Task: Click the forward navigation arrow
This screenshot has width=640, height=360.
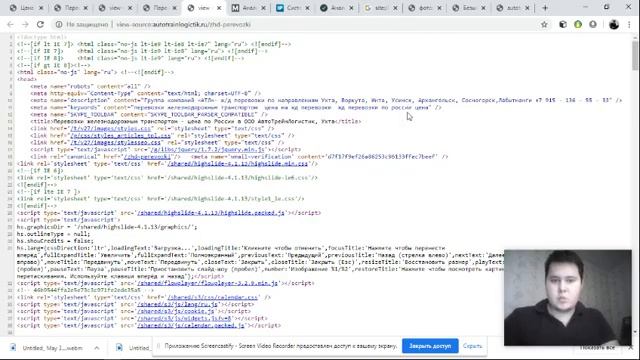Action: coord(25,24)
